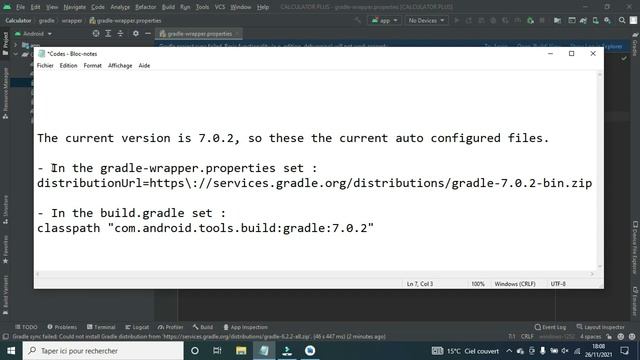Open the Logcat tool window
The width and height of the screenshot is (640, 360).
pyautogui.click(x=137, y=327)
